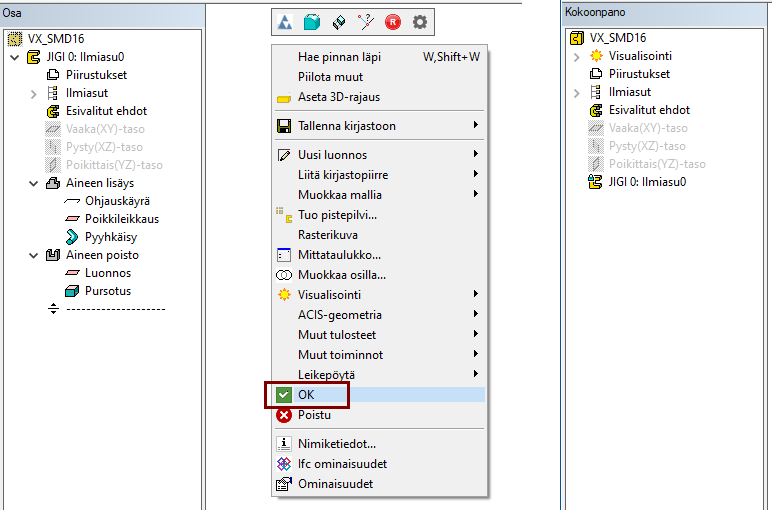The image size is (772, 510).
Task: Open Liitä kirjastopiirre menu item
Action: (x=379, y=175)
